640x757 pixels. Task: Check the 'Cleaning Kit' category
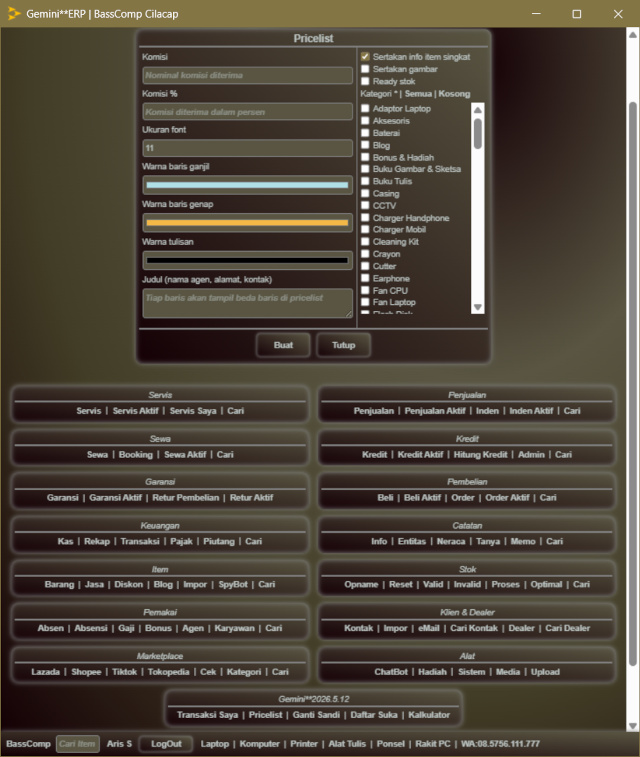[365, 241]
